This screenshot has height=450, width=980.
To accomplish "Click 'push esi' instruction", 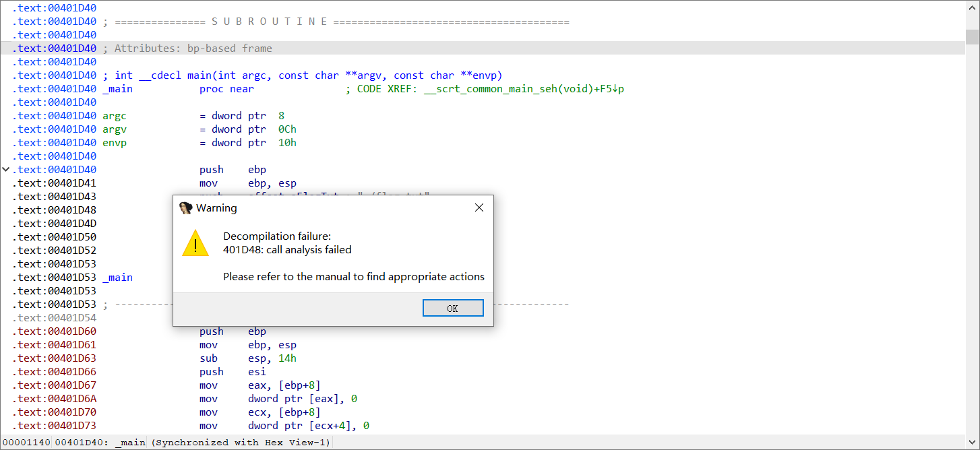I will (233, 372).
